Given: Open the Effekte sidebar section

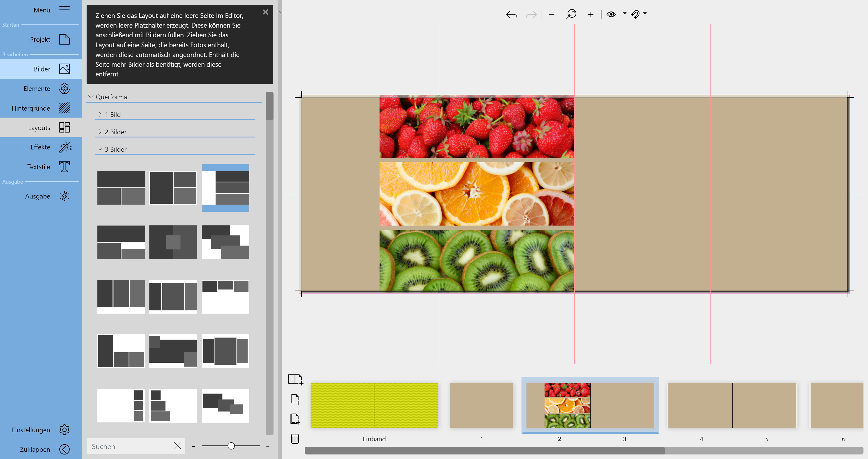Looking at the screenshot, I should [x=41, y=147].
